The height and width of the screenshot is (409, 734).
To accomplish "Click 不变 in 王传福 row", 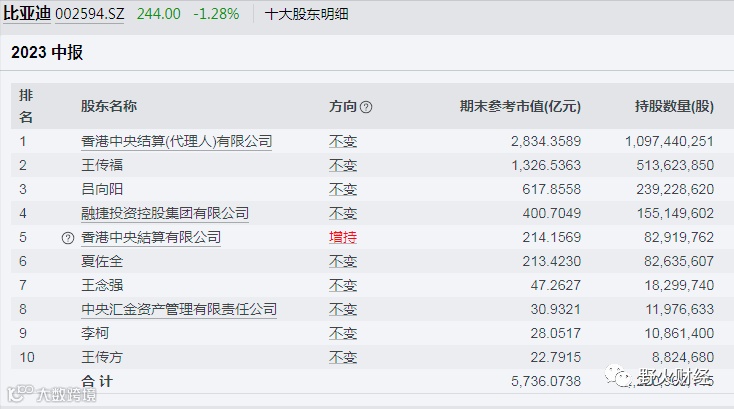I will click(343, 165).
